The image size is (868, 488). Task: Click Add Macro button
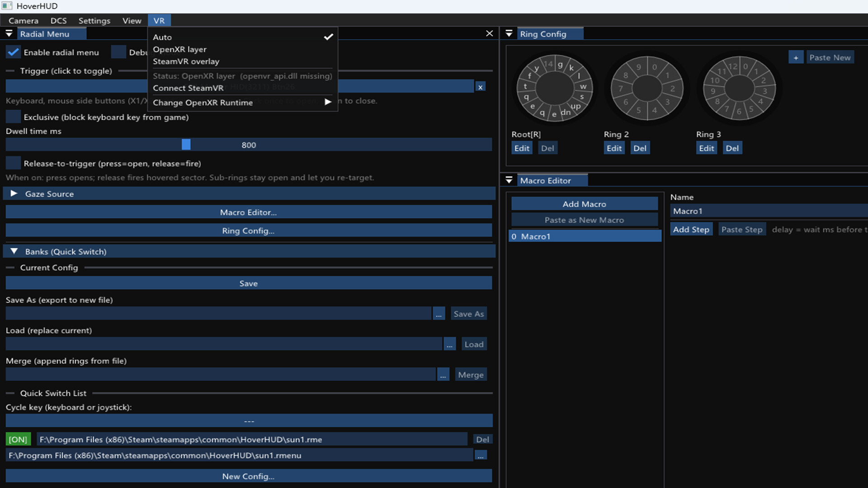click(x=584, y=204)
